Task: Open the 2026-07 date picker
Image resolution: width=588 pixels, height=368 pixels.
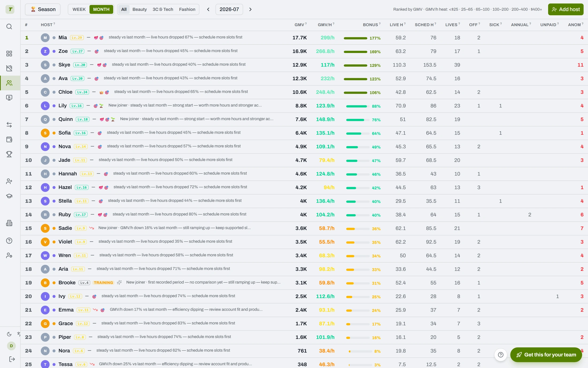Action: point(229,9)
